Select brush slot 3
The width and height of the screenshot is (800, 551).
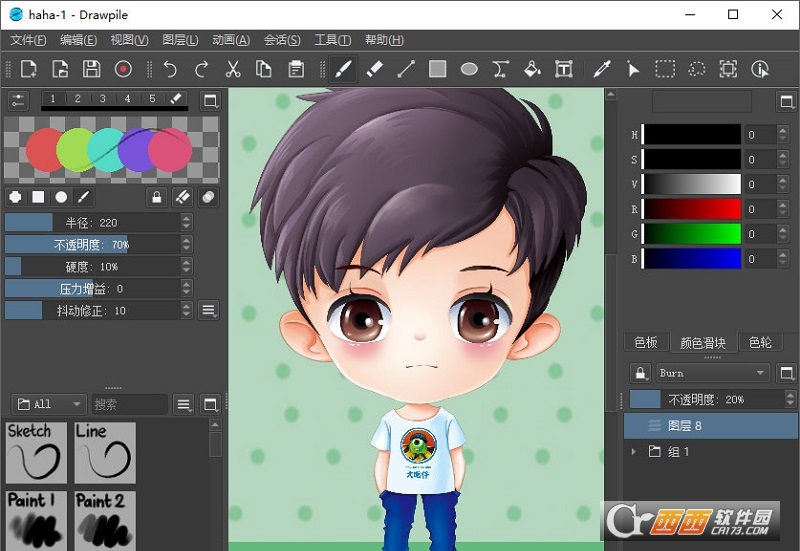tap(103, 98)
